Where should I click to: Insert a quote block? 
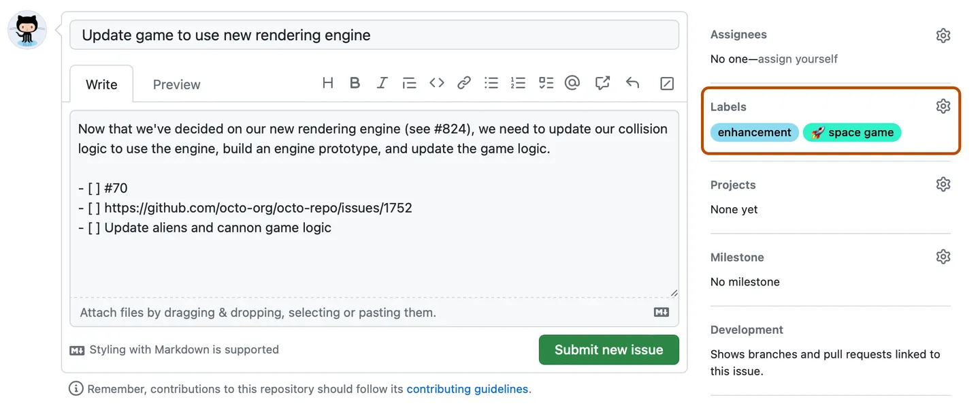pyautogui.click(x=409, y=83)
